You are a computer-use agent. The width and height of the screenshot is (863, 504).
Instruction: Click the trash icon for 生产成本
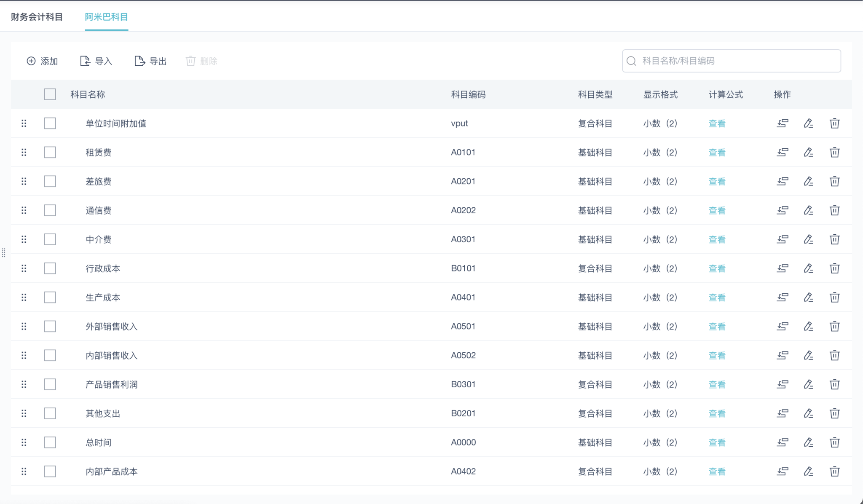click(x=834, y=298)
